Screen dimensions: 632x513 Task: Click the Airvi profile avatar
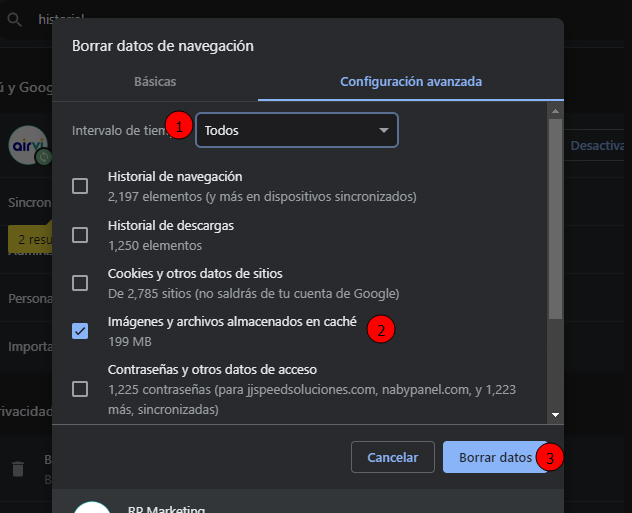click(28, 146)
